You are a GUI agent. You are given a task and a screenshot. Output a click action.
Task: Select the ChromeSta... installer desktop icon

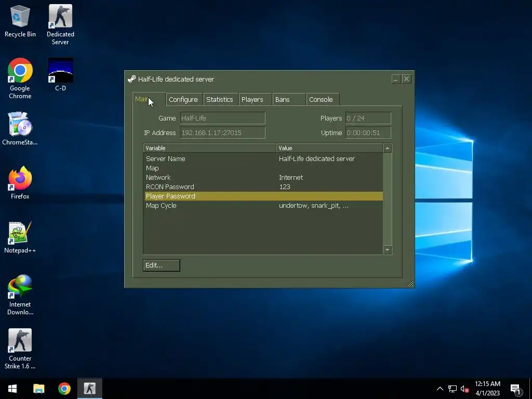pos(20,128)
